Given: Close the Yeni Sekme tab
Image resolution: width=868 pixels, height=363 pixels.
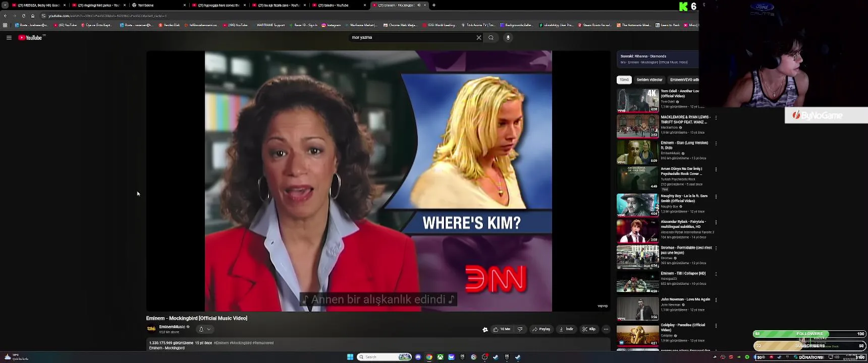Looking at the screenshot, I should [x=185, y=5].
